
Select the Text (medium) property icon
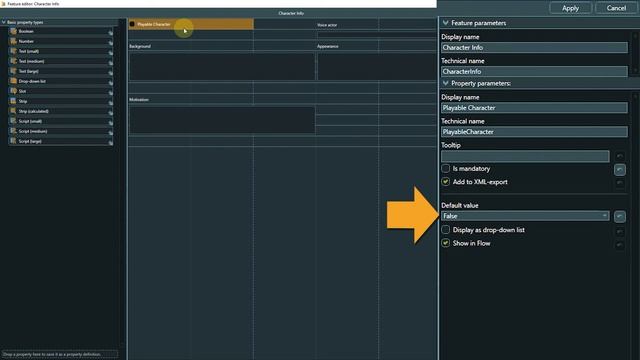click(x=13, y=61)
